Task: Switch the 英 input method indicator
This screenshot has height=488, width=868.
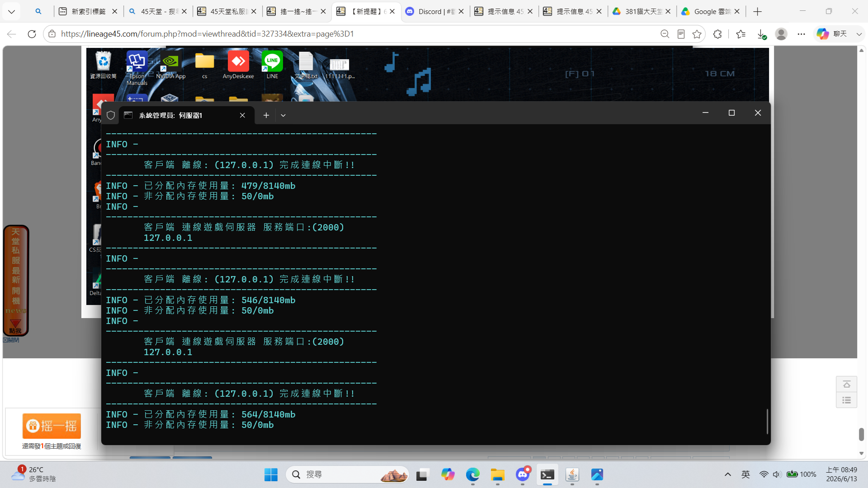Action: pyautogui.click(x=745, y=474)
